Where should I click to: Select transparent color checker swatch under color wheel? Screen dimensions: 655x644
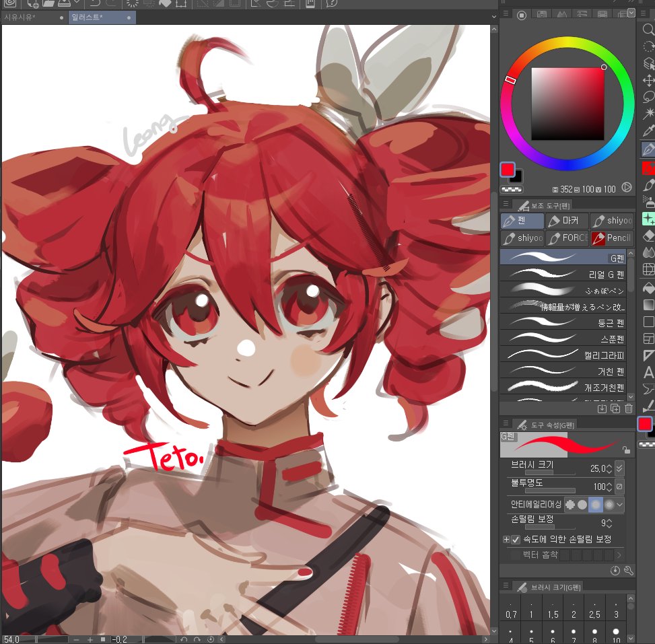click(512, 190)
